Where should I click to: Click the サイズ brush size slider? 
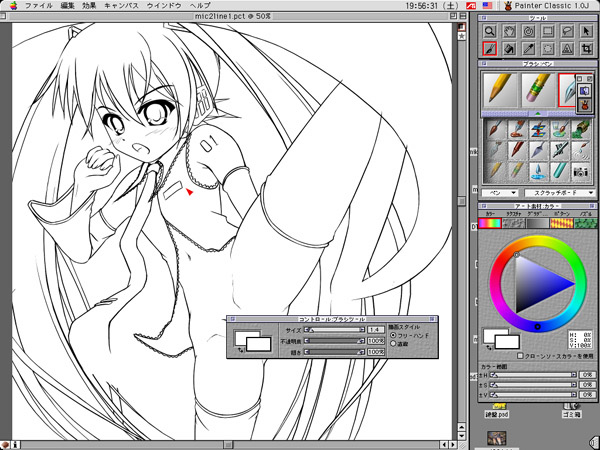(333, 328)
